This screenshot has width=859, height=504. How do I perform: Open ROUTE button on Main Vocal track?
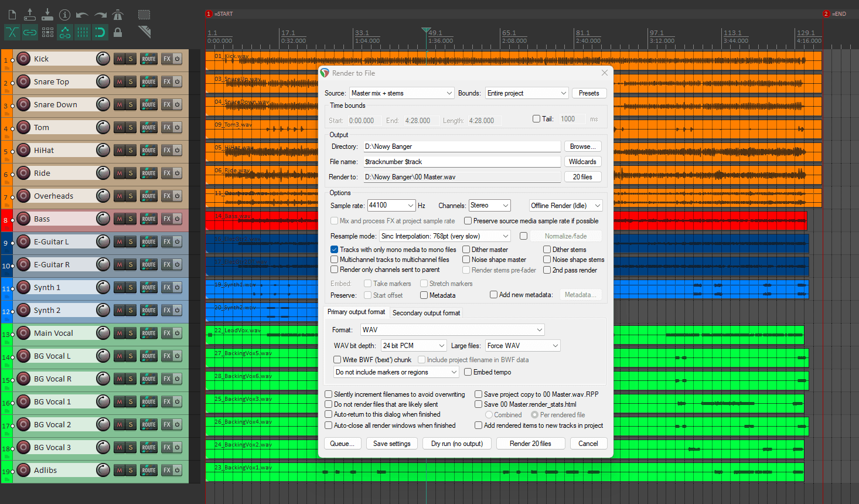click(149, 333)
